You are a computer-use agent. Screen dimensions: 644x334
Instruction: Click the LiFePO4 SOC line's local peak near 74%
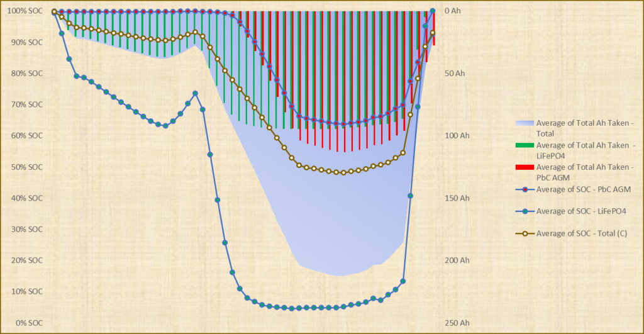click(195, 93)
